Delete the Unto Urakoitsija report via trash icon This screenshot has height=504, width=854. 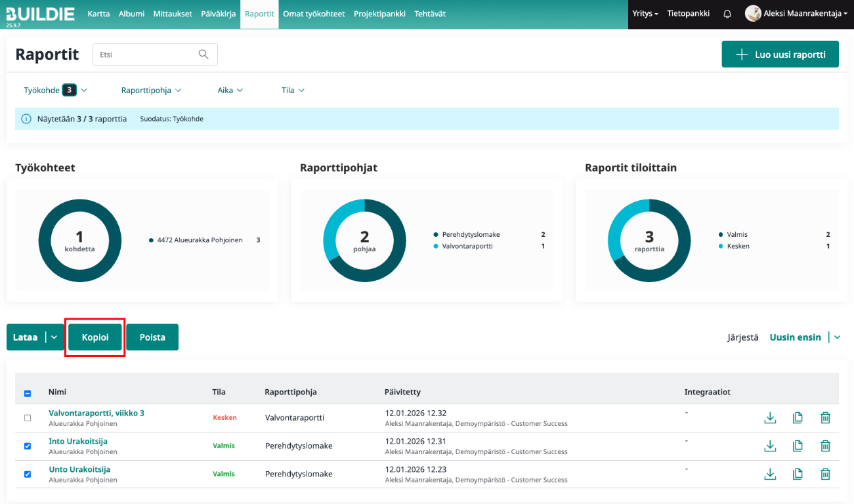825,474
